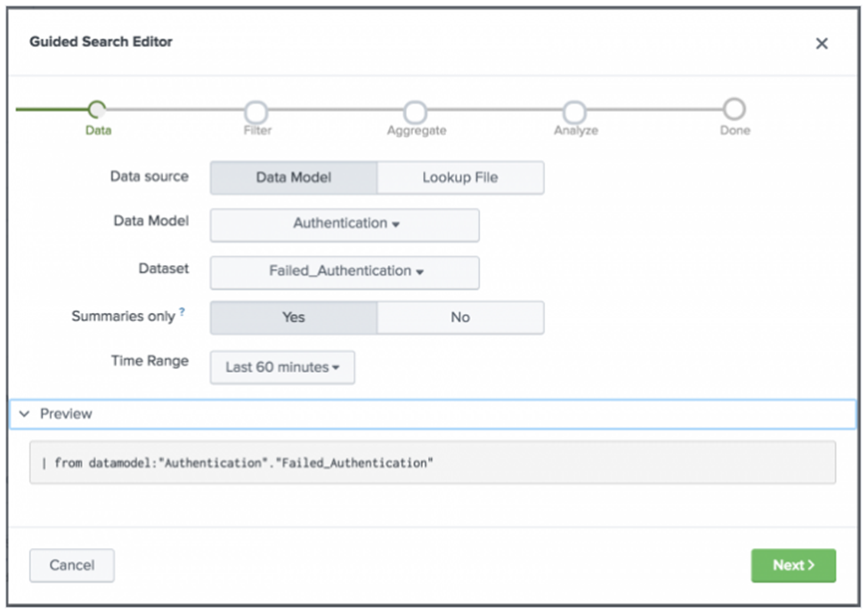Click the Aggregate step label
Screen dimensions: 868x612
click(x=416, y=131)
